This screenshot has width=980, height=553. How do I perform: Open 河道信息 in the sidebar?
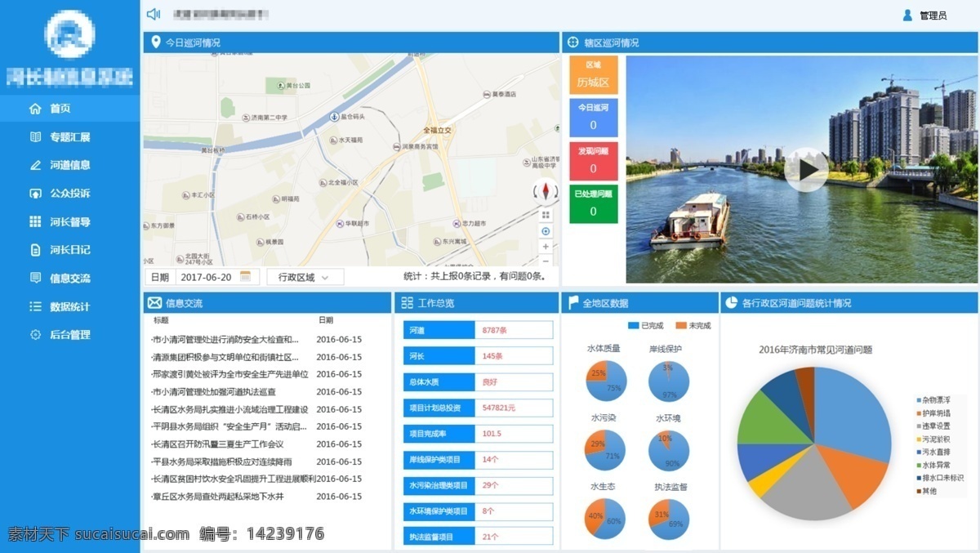[70, 165]
